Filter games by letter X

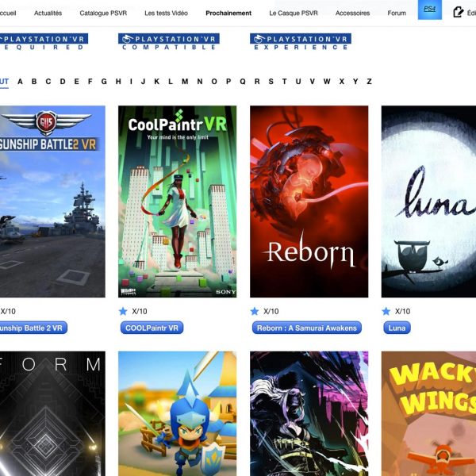tap(342, 82)
